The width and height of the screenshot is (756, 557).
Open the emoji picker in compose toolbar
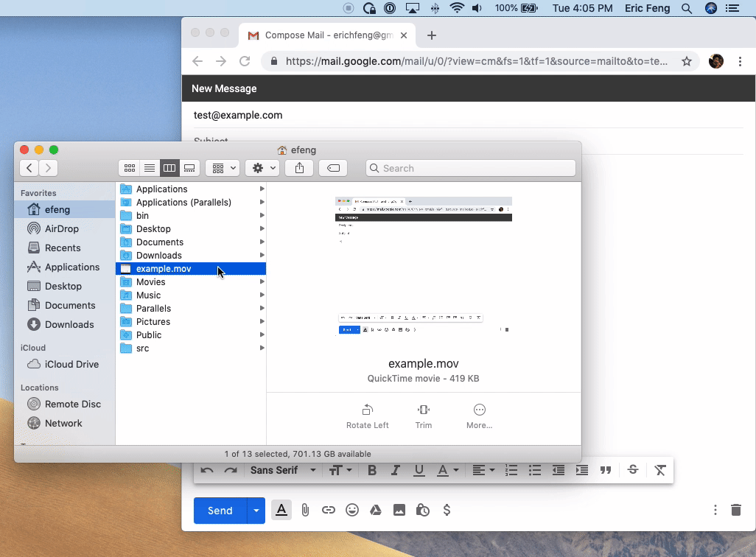(352, 510)
